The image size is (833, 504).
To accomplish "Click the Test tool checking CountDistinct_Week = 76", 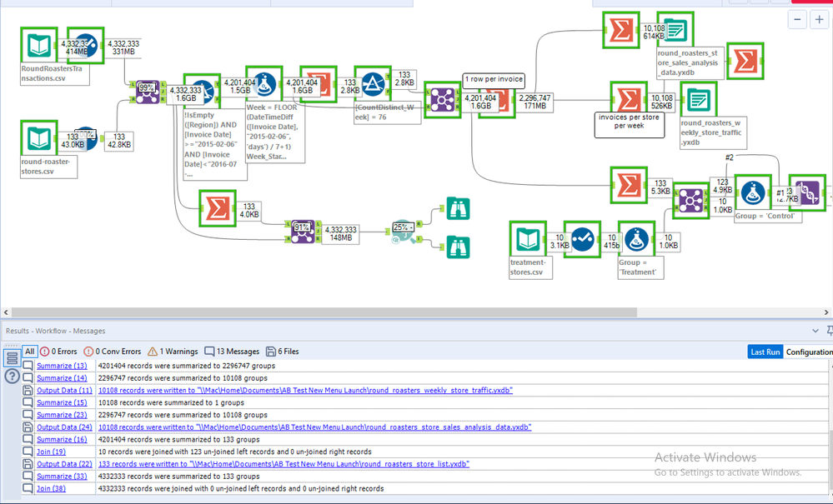I will pyautogui.click(x=372, y=83).
